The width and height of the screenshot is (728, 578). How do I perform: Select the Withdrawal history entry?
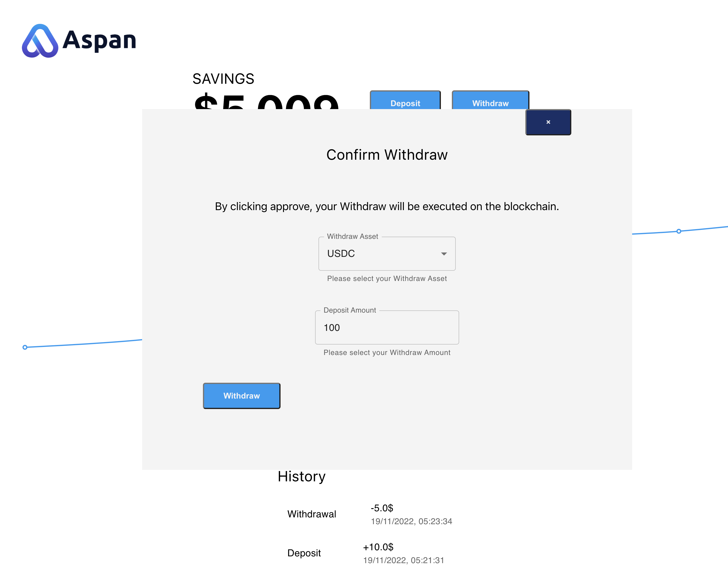pos(311,514)
